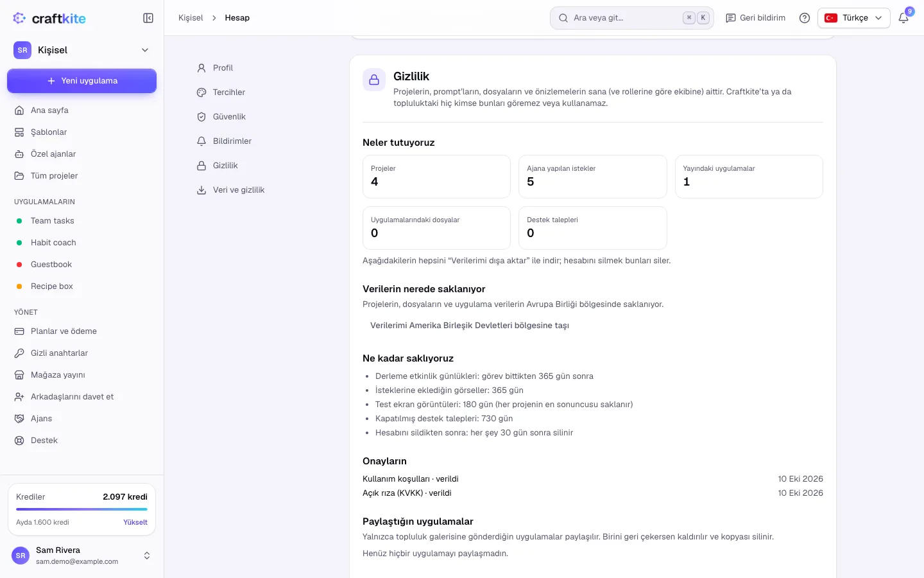
Task: Click the Arkadaşlarını davet et icon
Action: coord(19,397)
